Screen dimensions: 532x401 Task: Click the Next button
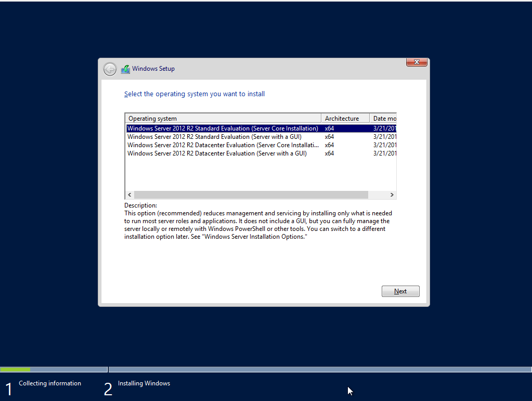click(x=400, y=291)
